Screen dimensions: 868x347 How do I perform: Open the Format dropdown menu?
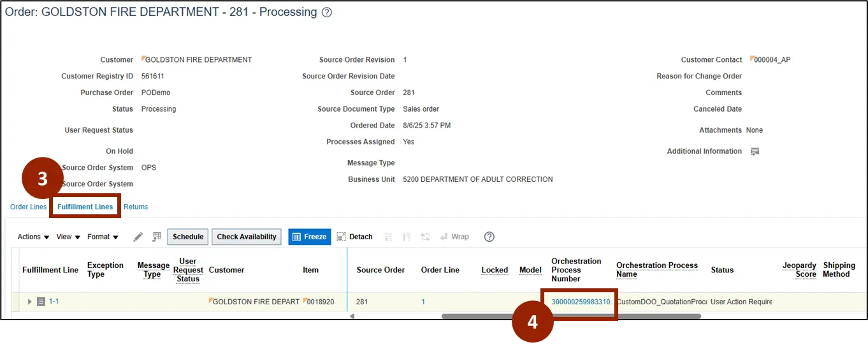point(103,237)
